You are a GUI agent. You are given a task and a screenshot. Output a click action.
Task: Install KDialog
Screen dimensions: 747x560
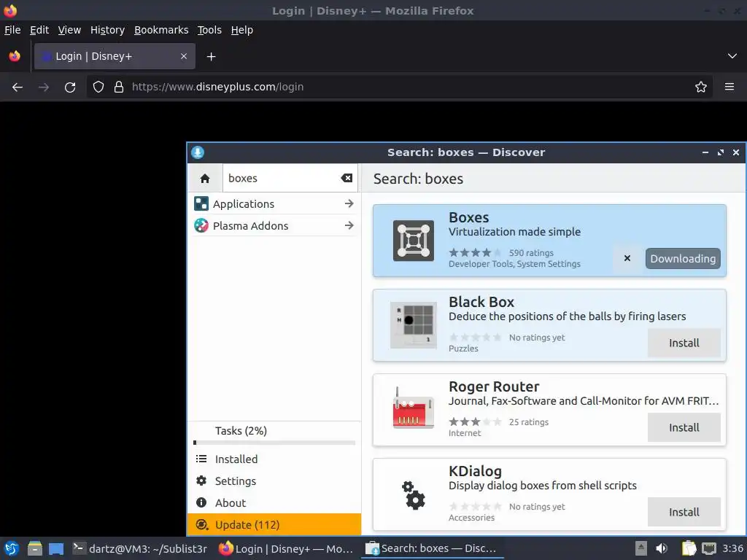pyautogui.click(x=684, y=512)
